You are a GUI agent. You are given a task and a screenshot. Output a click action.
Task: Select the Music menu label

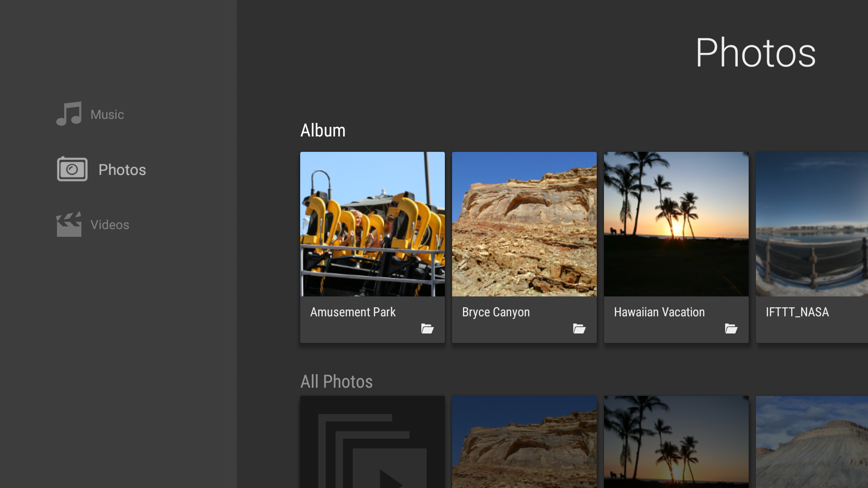point(107,115)
